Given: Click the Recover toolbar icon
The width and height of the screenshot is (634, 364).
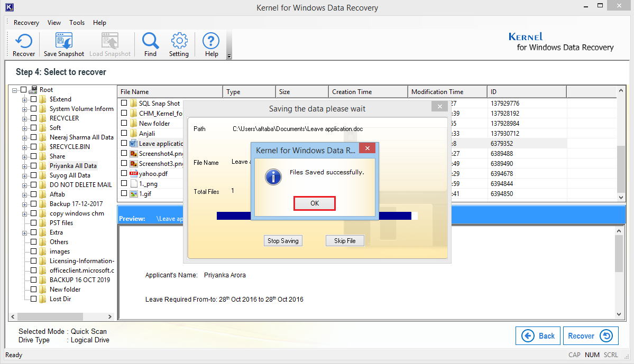Looking at the screenshot, I should [23, 41].
